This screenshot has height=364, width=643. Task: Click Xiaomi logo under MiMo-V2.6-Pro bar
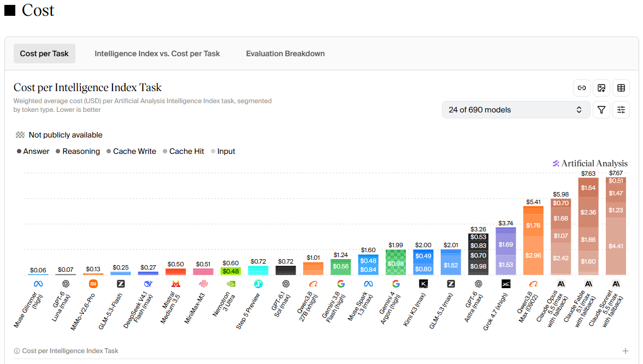click(93, 284)
